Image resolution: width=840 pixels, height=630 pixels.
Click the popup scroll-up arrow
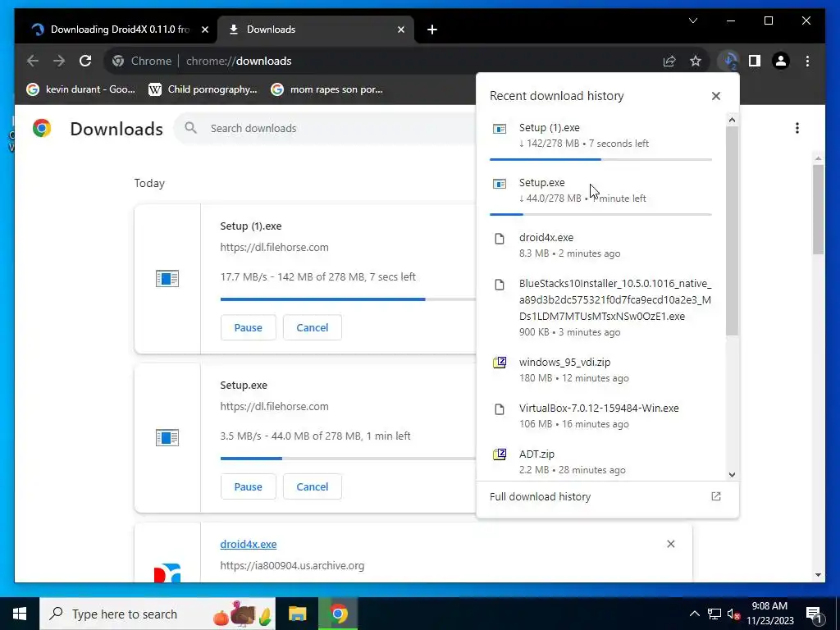(x=732, y=120)
